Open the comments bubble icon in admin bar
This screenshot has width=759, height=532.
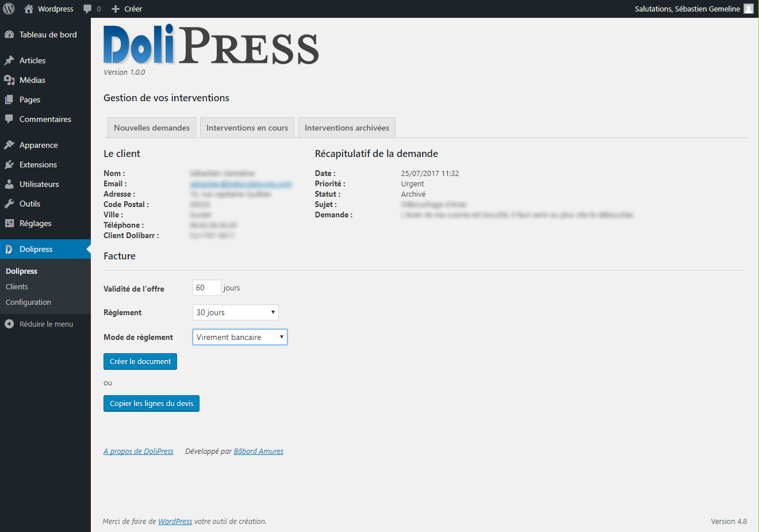tap(87, 9)
